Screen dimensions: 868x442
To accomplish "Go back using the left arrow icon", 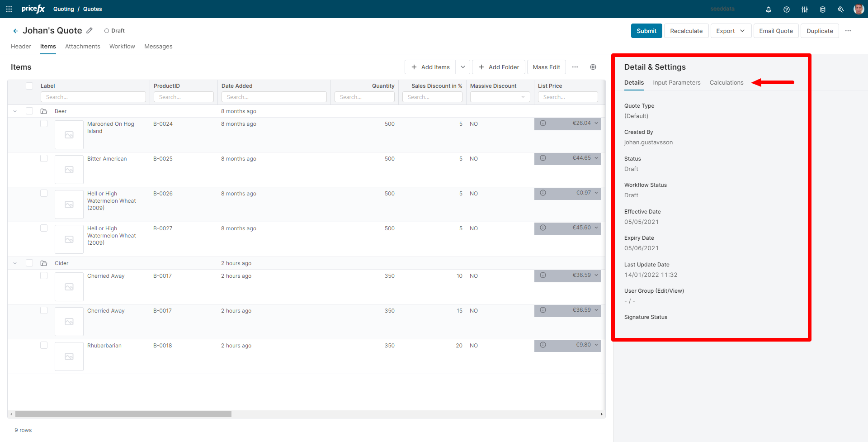I will [x=15, y=31].
